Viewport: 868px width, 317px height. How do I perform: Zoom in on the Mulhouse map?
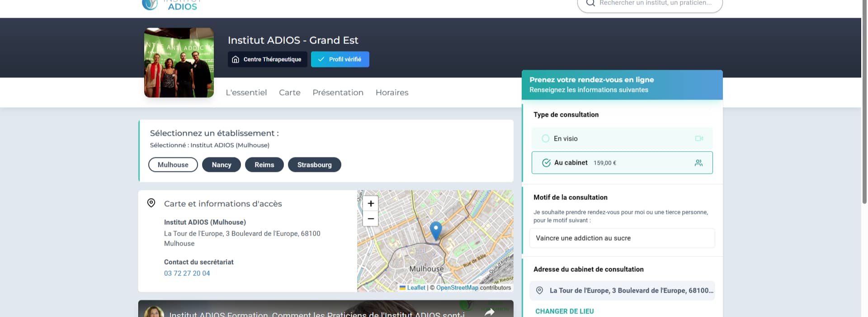(x=371, y=203)
